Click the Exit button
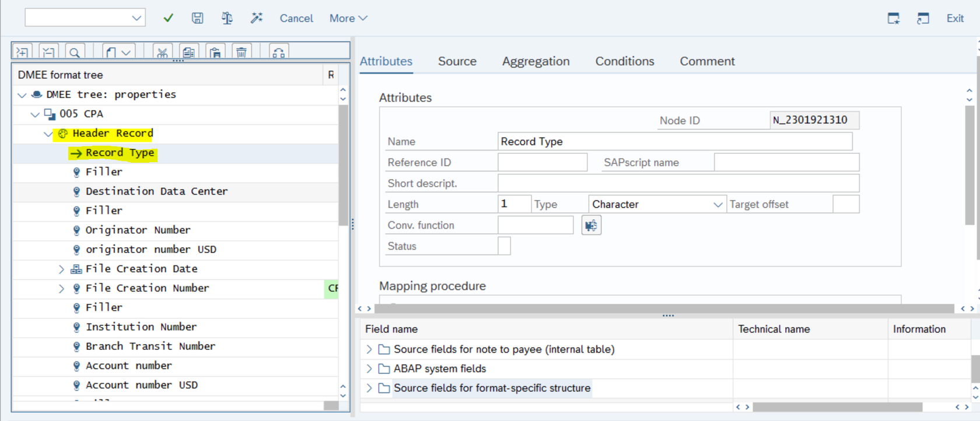Viewport: 980px width, 421px height. click(x=955, y=18)
